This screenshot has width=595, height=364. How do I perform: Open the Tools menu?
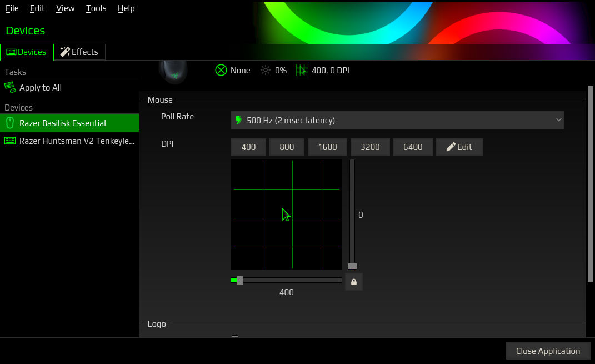pyautogui.click(x=96, y=8)
